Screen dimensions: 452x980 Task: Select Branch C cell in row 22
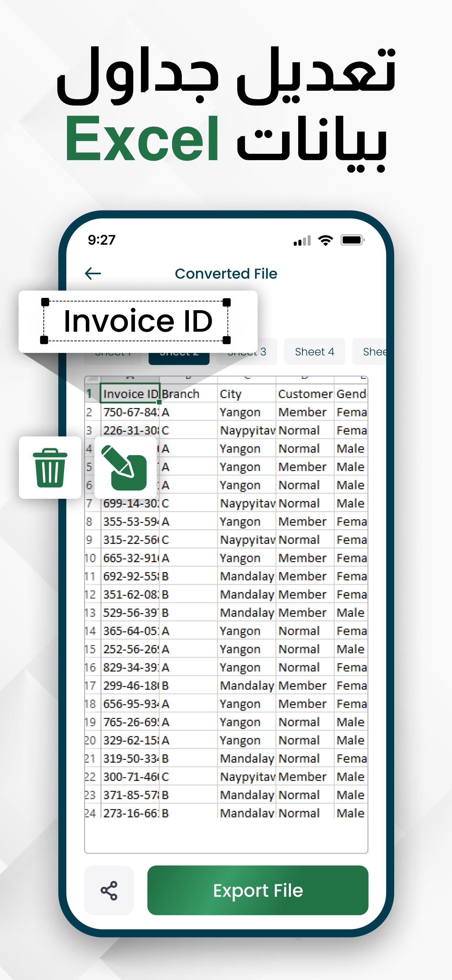[x=189, y=777]
